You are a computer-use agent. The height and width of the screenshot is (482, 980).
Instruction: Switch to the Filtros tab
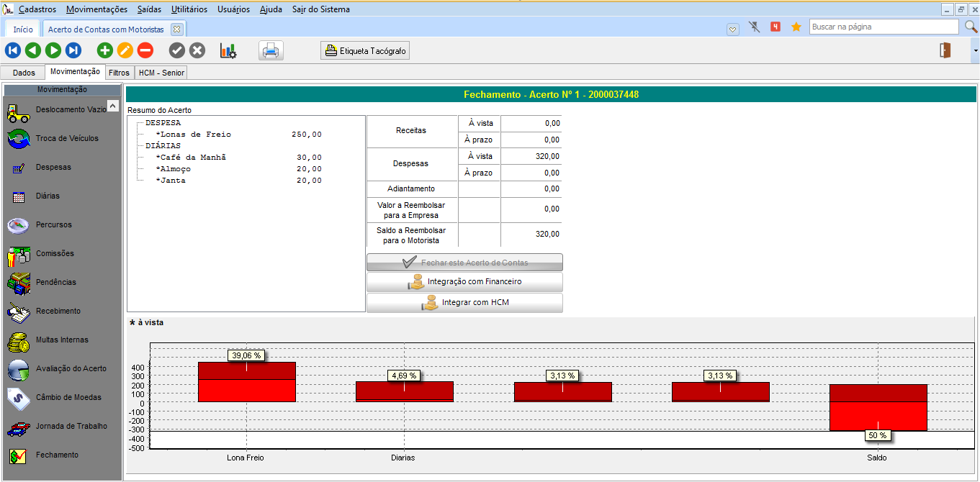point(120,73)
